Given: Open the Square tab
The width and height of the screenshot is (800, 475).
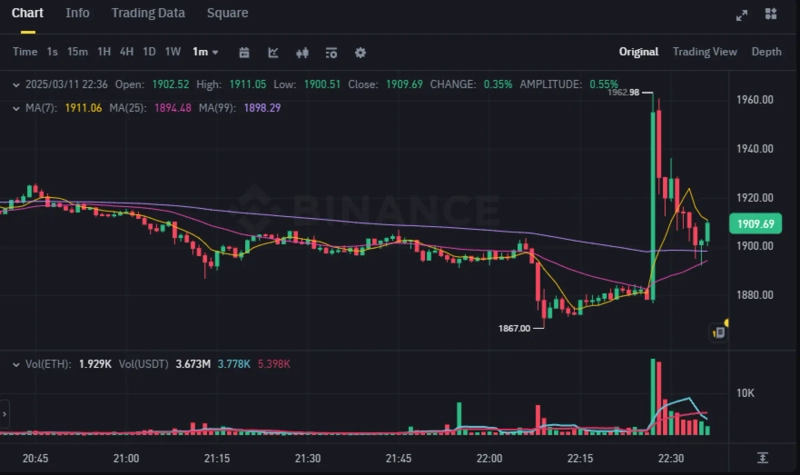Looking at the screenshot, I should click(x=227, y=13).
